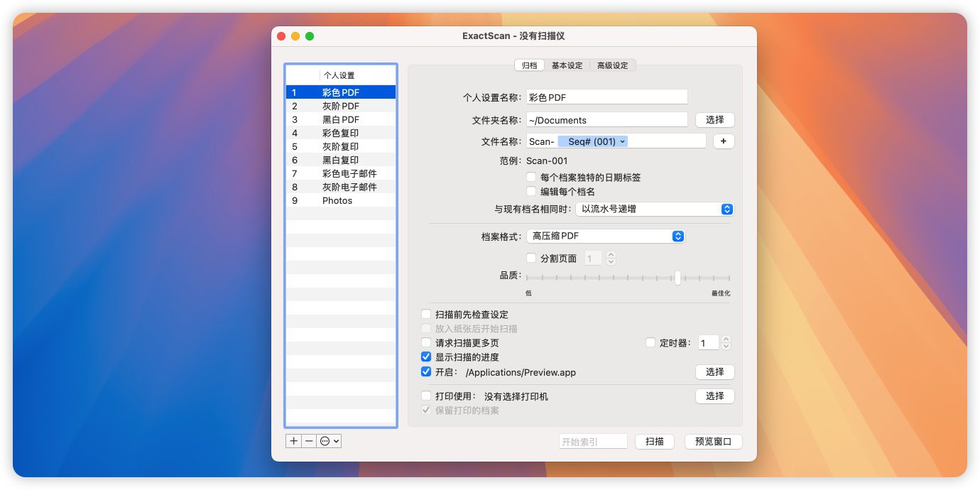Adjust 定时器 value stepper
Image resolution: width=980 pixels, height=490 pixels.
point(726,343)
